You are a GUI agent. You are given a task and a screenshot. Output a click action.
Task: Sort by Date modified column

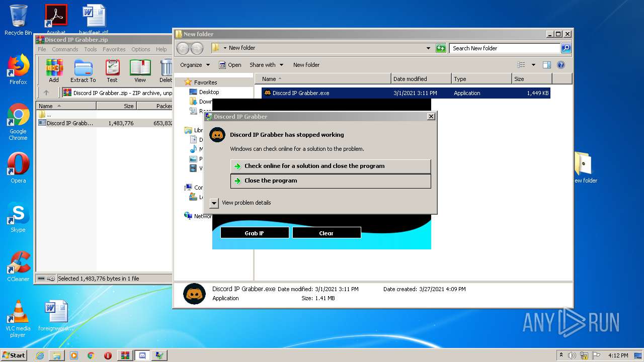coord(421,79)
